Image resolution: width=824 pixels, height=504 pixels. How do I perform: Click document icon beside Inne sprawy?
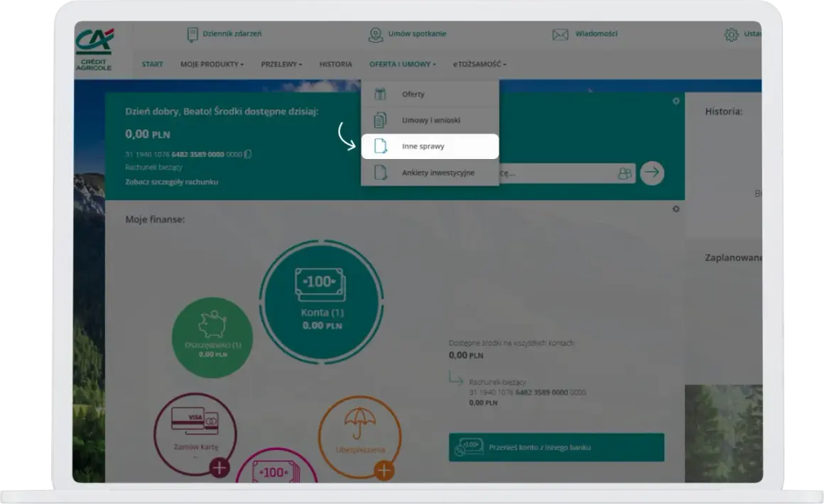coord(381,146)
